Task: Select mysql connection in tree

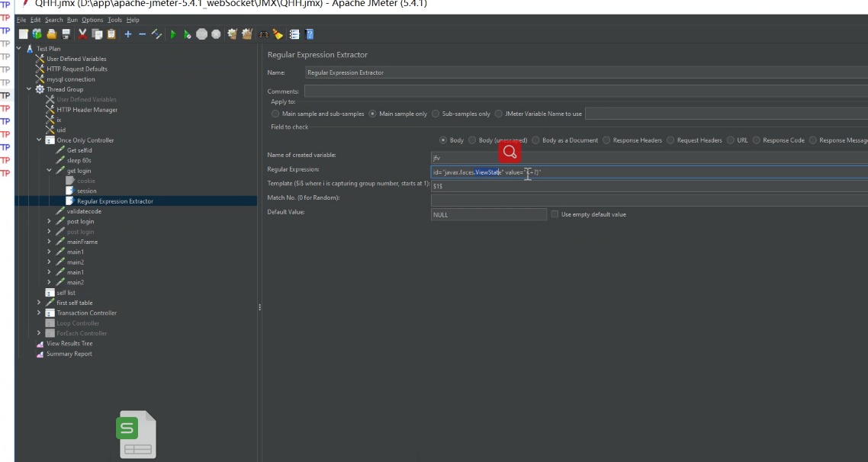Action: (71, 79)
